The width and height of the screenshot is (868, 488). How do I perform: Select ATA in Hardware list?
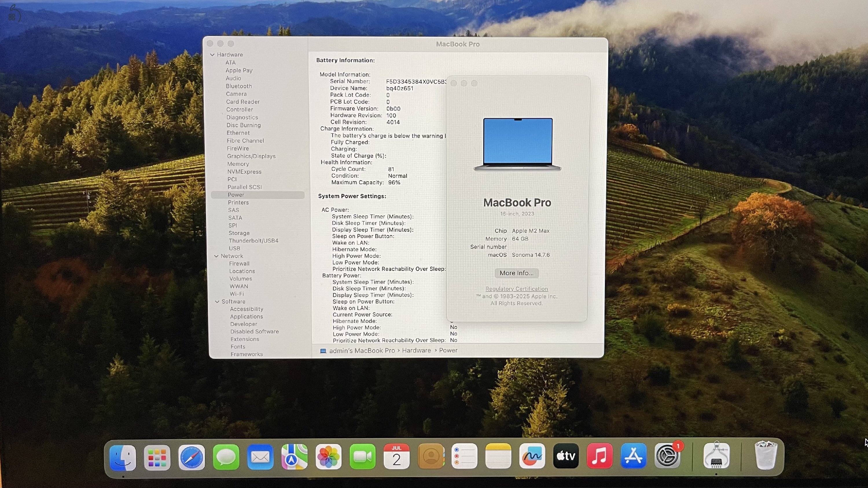point(231,63)
